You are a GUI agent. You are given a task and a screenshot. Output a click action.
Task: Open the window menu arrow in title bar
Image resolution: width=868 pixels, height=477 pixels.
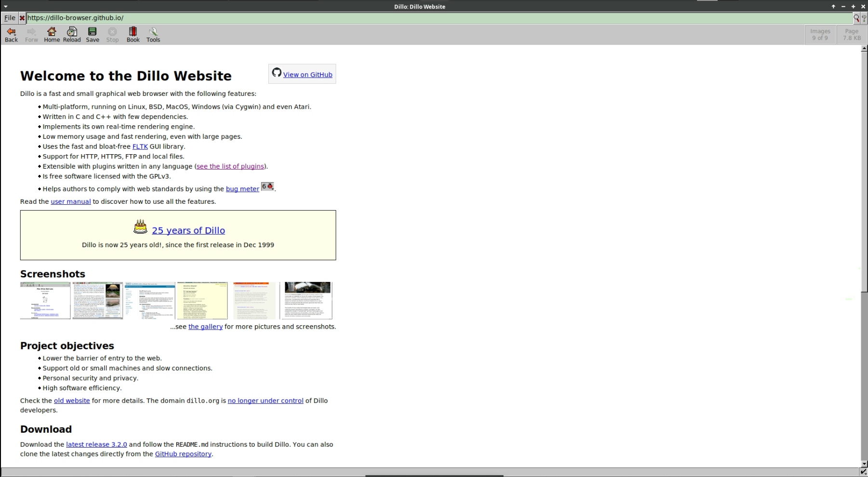tap(5, 6)
